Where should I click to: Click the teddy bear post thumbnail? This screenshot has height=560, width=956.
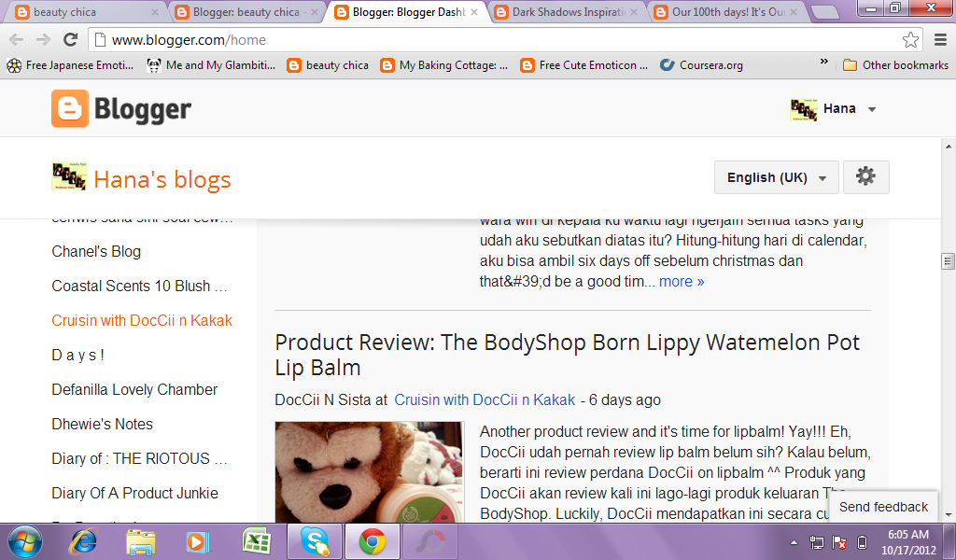[x=369, y=471]
